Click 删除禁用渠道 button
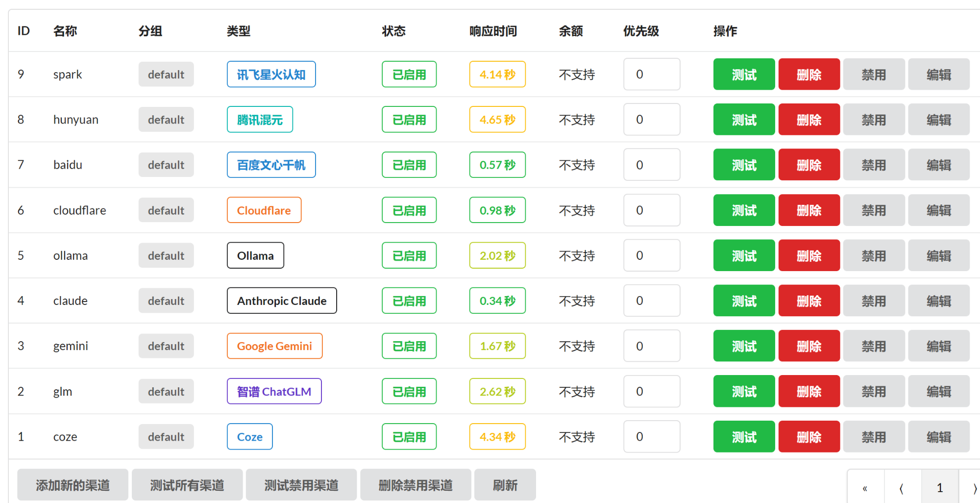 tap(416, 485)
